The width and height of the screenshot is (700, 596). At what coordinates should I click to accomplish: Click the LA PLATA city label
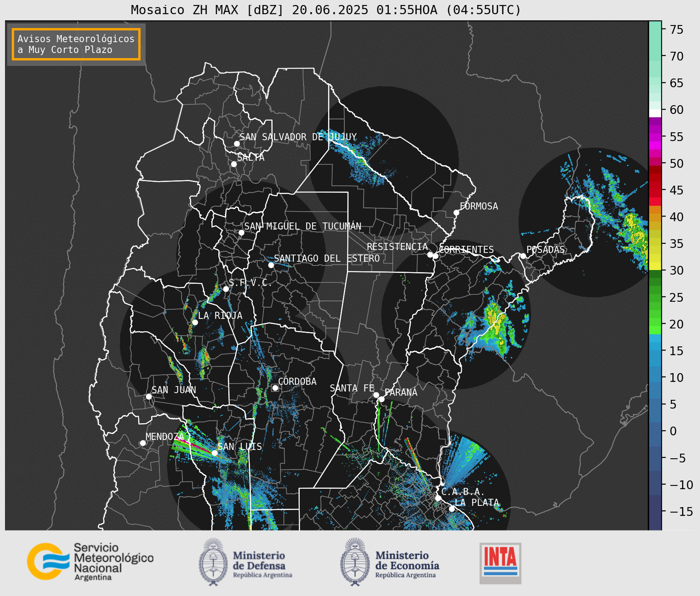pyautogui.click(x=477, y=503)
